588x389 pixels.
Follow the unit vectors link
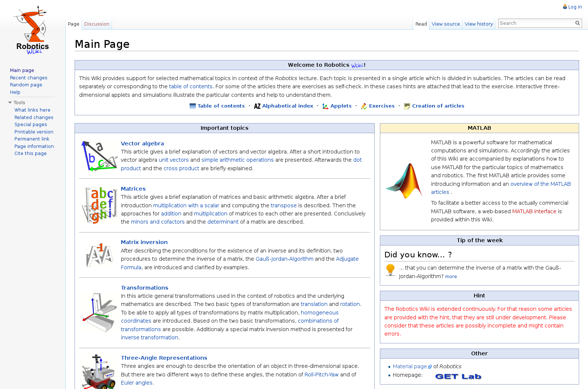[174, 160]
